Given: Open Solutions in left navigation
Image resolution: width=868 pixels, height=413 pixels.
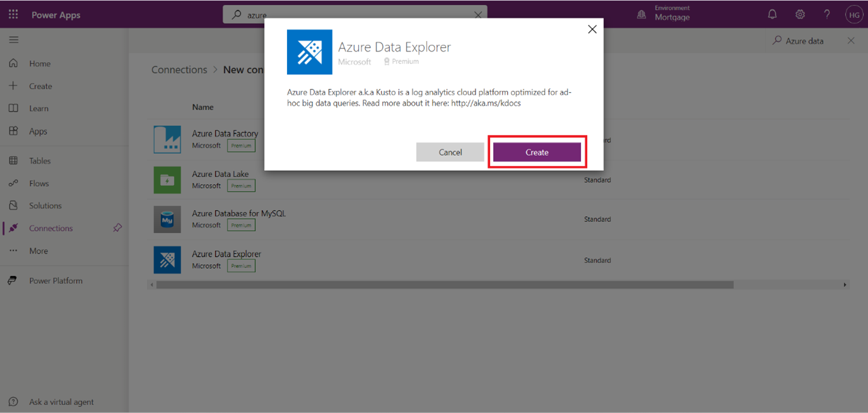Looking at the screenshot, I should click(x=45, y=206).
